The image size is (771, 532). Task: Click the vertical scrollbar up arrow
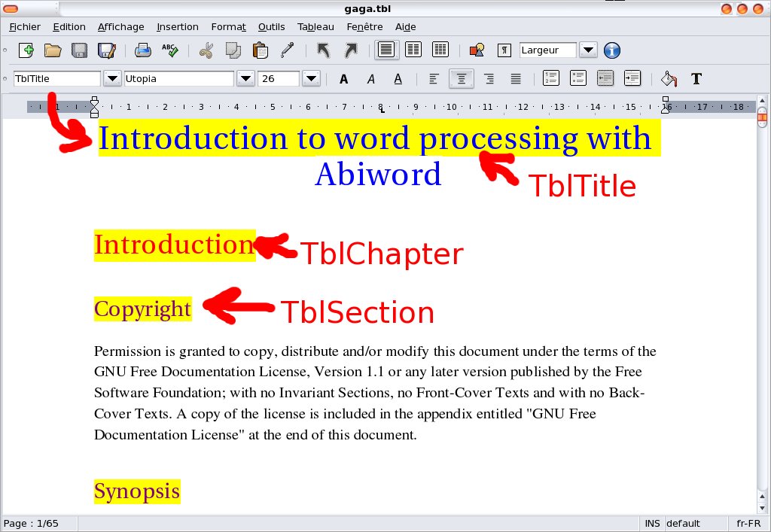point(762,100)
